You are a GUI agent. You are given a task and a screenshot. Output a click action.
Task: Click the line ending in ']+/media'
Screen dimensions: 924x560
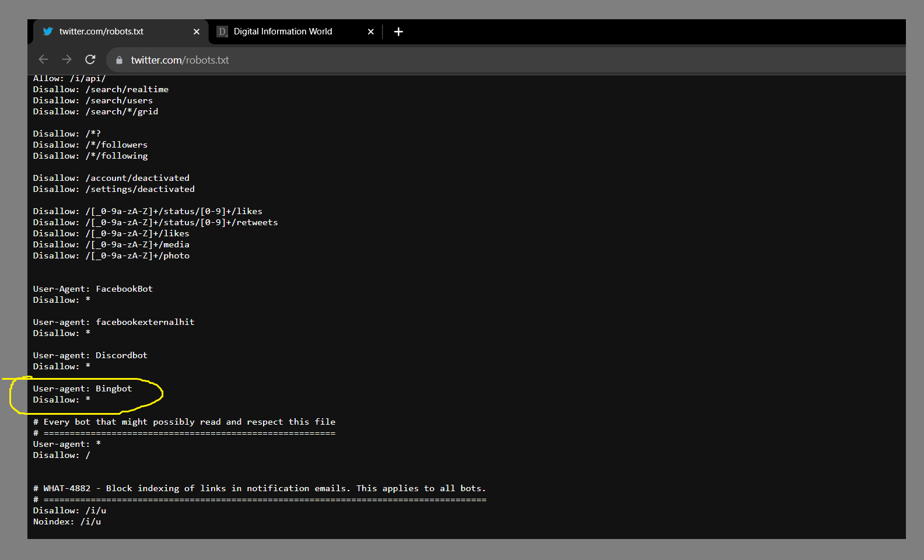click(x=111, y=244)
